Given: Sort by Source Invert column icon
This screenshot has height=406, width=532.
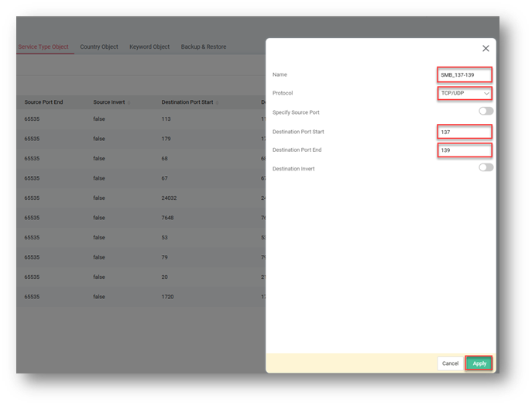Looking at the screenshot, I should pos(129,102).
